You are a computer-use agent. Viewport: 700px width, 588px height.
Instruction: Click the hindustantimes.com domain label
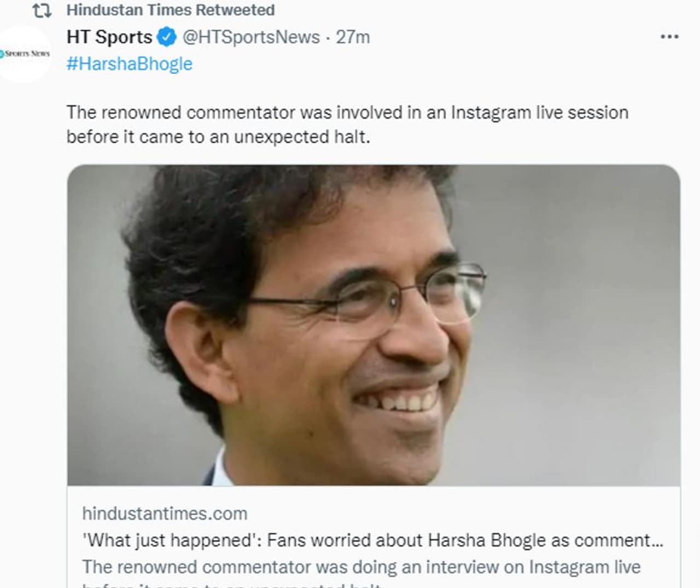pos(165,513)
